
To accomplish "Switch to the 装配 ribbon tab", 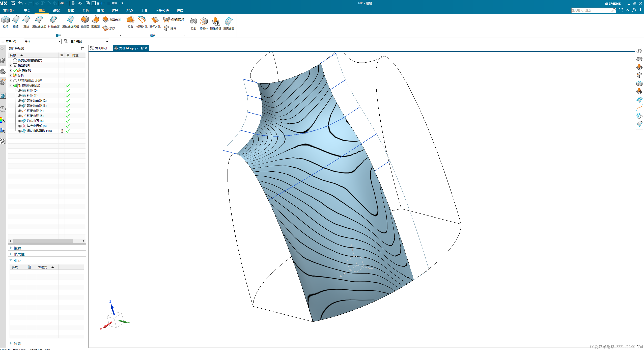I will 57,10.
